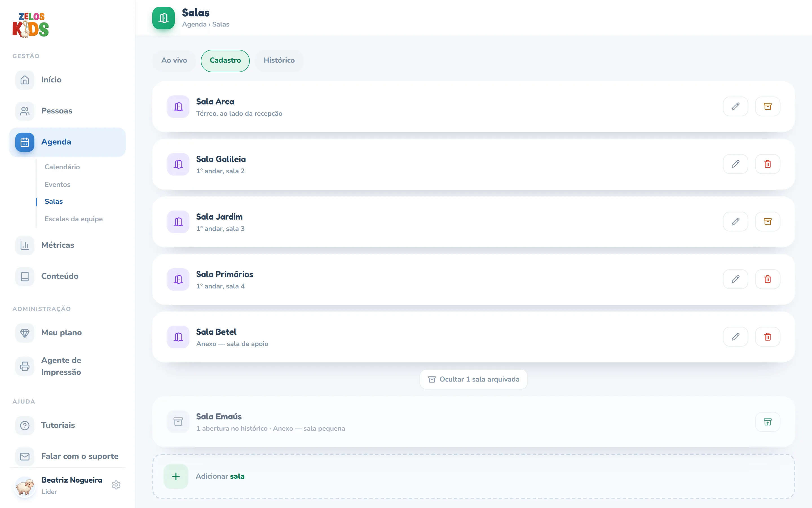Open Meu plano in the sidebar
Screen dimensions: 812x508
(x=67, y=333)
